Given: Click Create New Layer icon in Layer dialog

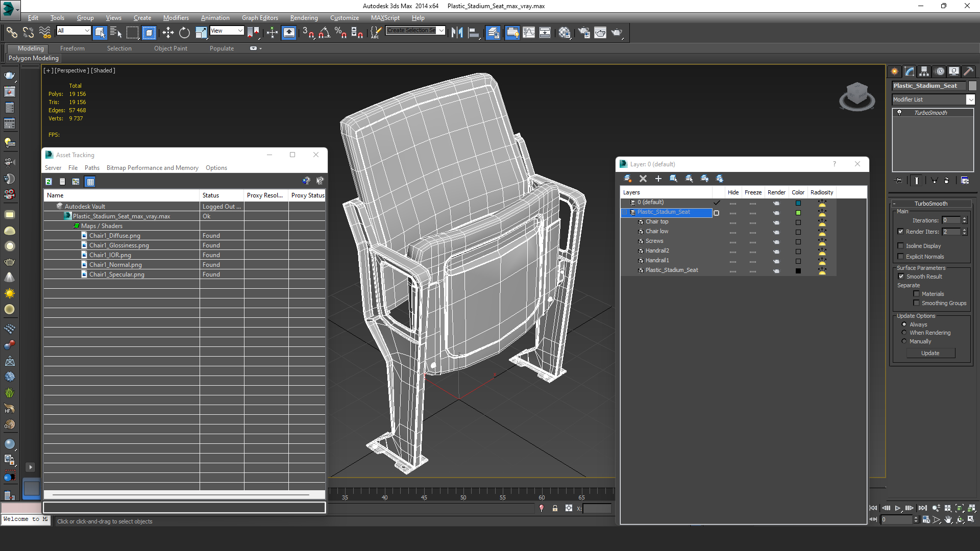Looking at the screenshot, I should (x=628, y=179).
